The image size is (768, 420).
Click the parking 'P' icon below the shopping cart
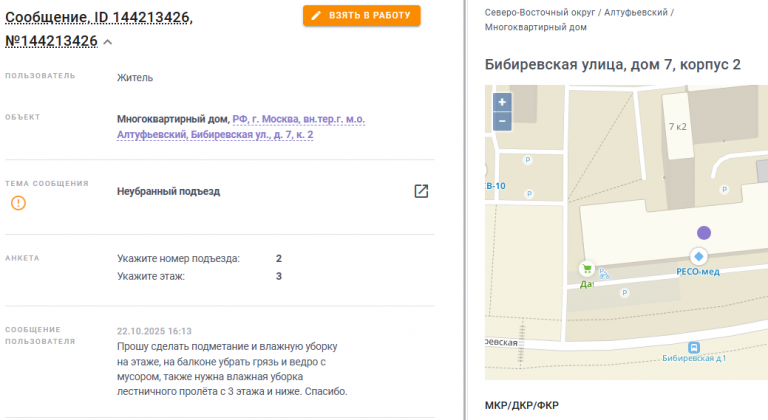624,293
